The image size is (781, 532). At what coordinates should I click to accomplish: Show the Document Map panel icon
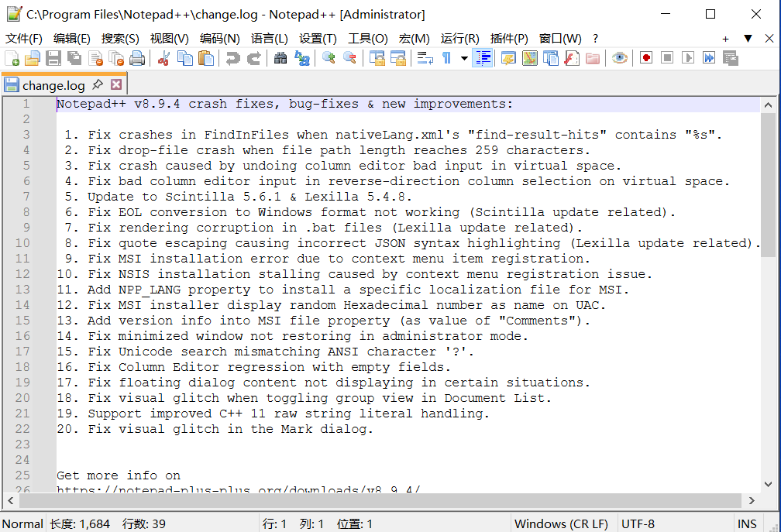[x=529, y=58]
